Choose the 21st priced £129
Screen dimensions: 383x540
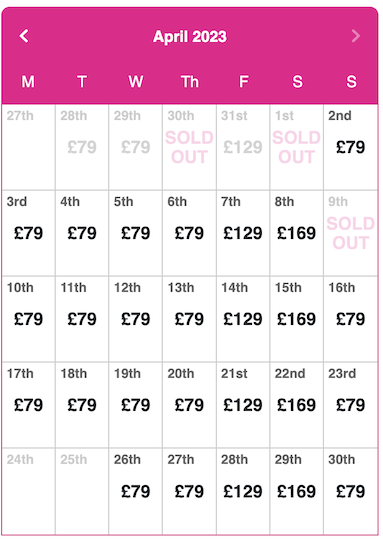tap(243, 405)
